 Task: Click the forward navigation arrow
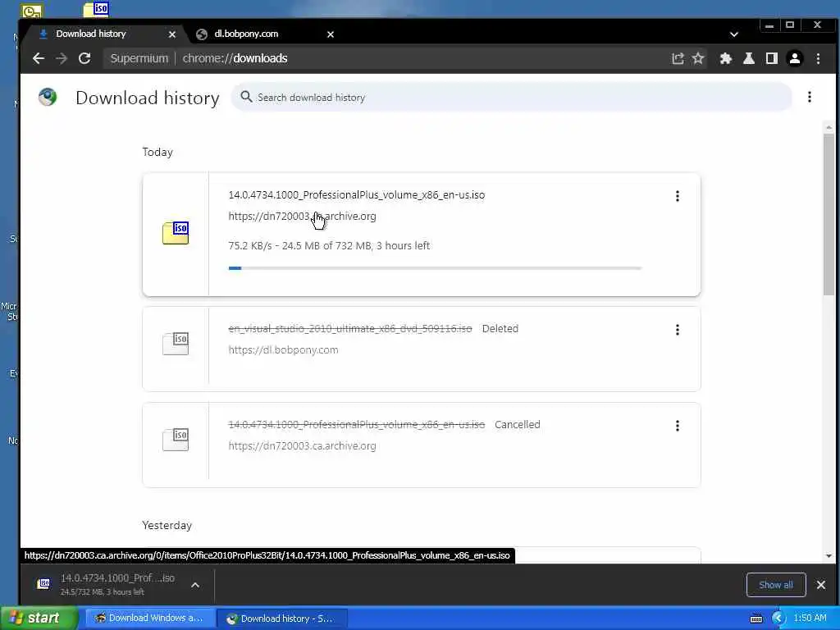[x=62, y=58]
